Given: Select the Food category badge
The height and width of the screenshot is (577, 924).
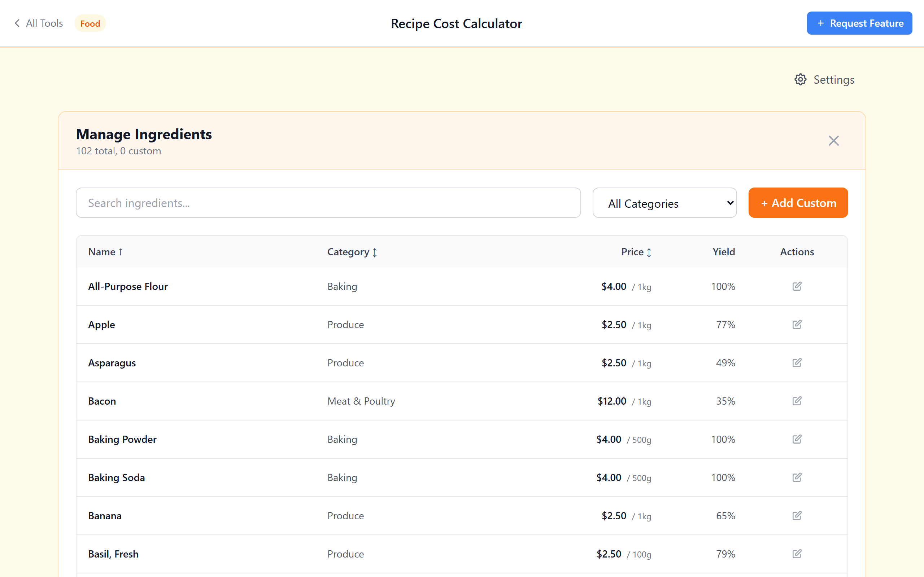Looking at the screenshot, I should pyautogui.click(x=90, y=23).
